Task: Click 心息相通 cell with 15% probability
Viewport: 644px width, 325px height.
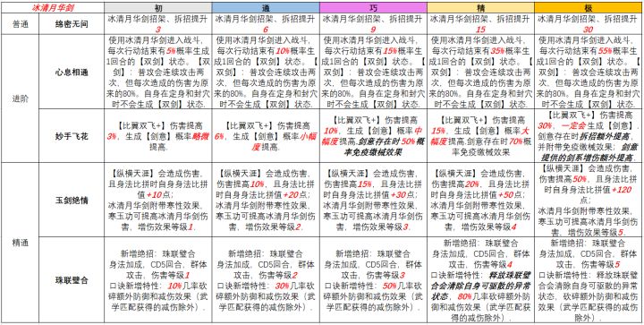Action: pyautogui.click(x=373, y=72)
